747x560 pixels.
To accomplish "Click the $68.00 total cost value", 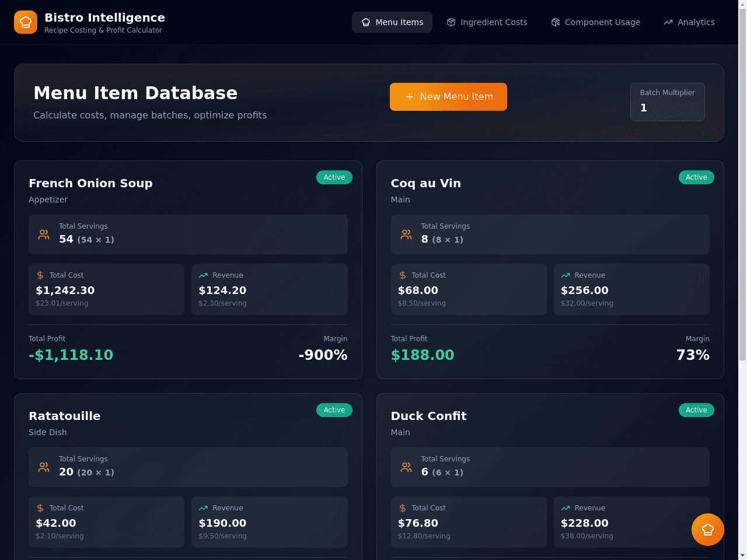I will [x=418, y=290].
